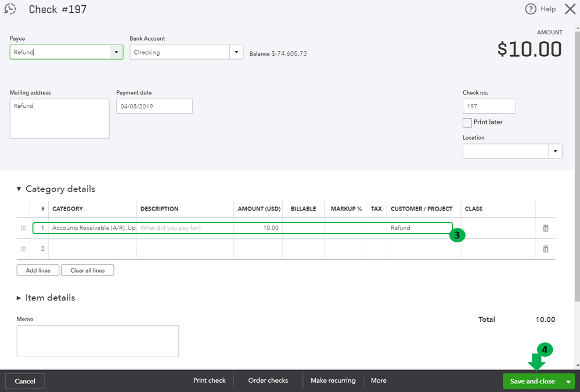This screenshot has height=392, width=580.
Task: Grab the drag handle of line 1
Action: pos(23,228)
